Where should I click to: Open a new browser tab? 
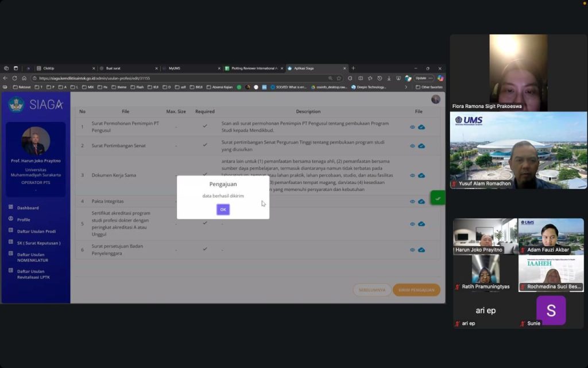point(353,68)
